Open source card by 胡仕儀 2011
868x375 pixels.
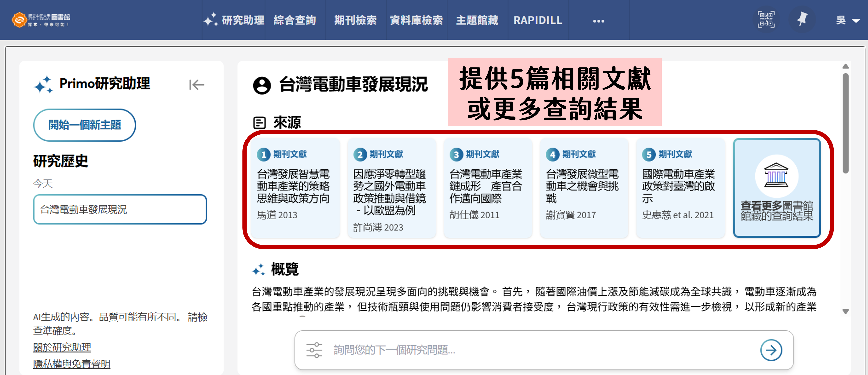[x=488, y=188]
